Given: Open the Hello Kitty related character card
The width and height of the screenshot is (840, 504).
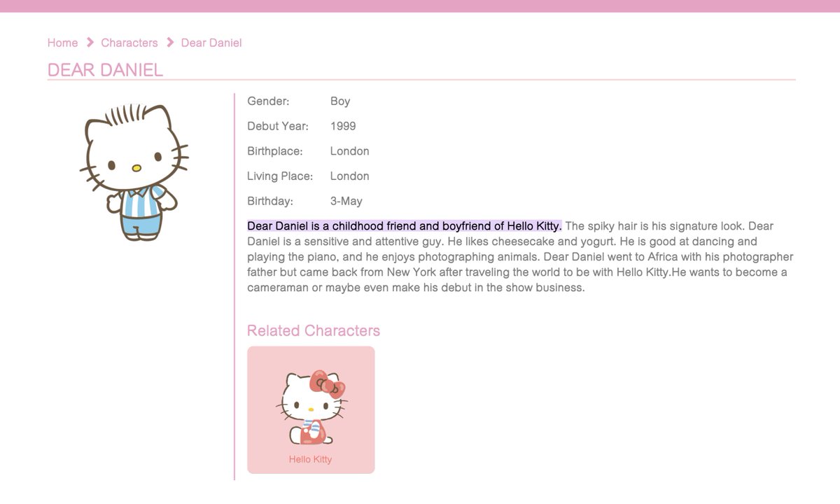Looking at the screenshot, I should [x=311, y=410].
